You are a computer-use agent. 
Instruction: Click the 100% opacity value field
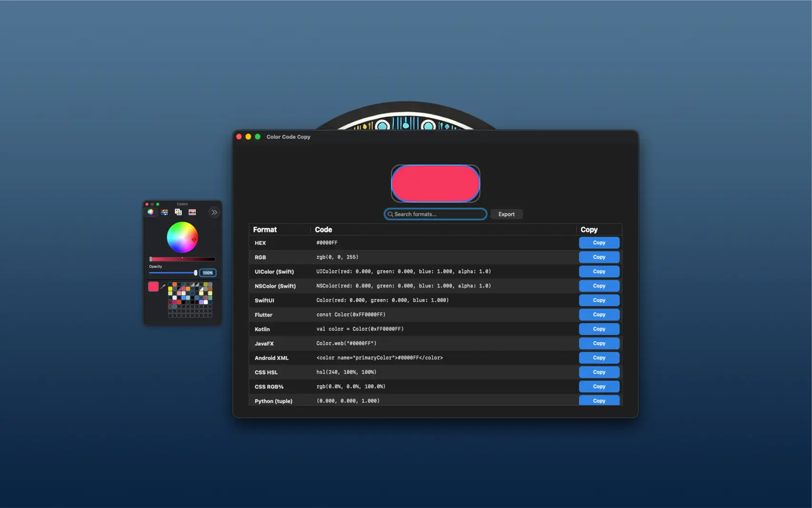pyautogui.click(x=208, y=273)
